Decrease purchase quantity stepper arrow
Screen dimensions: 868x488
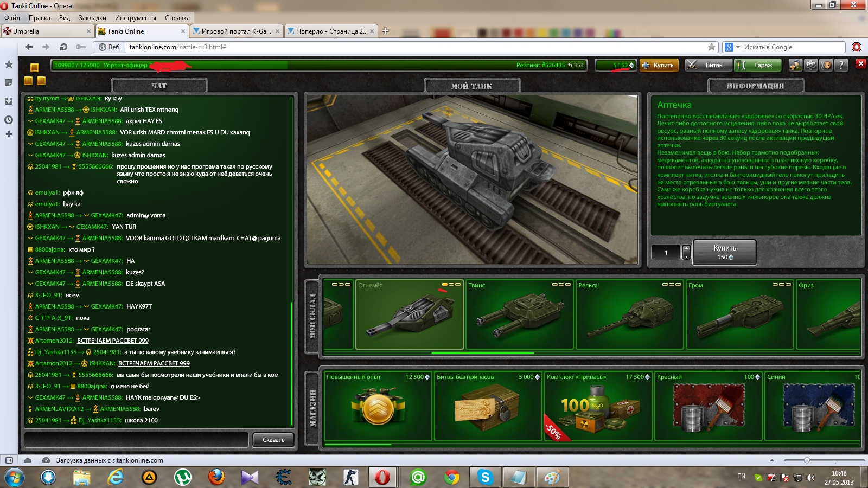tap(686, 256)
